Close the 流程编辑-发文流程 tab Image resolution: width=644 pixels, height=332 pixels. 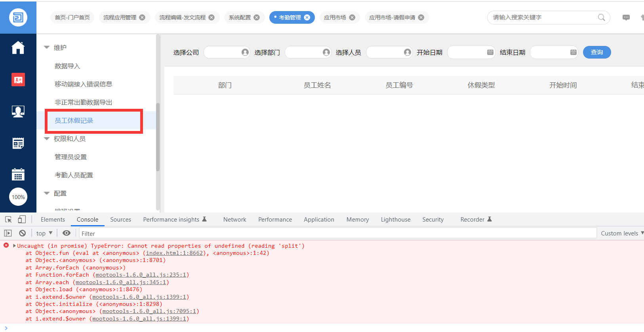(x=211, y=17)
